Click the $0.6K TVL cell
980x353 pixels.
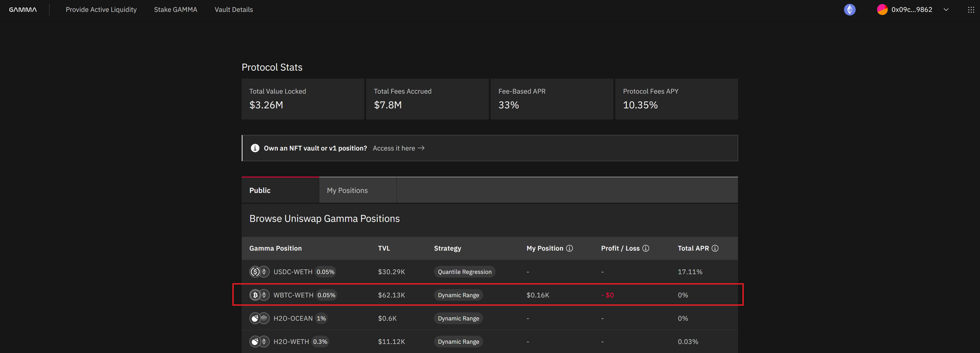(387, 318)
